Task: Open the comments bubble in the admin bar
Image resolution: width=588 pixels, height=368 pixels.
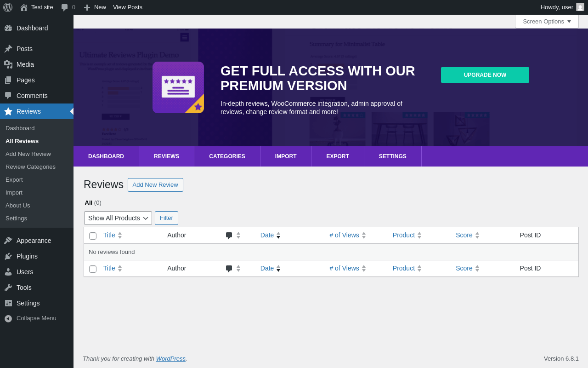Action: [64, 7]
